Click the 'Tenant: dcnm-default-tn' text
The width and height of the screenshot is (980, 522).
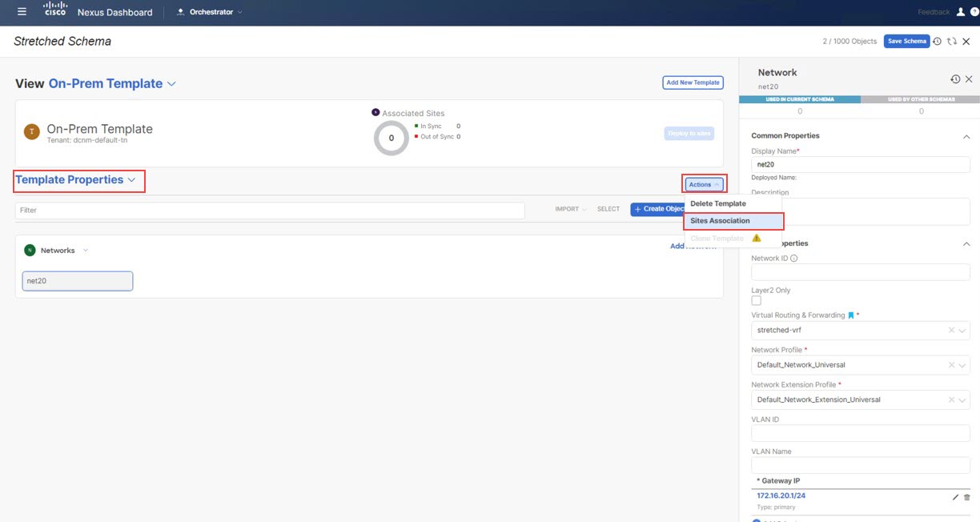(87, 140)
